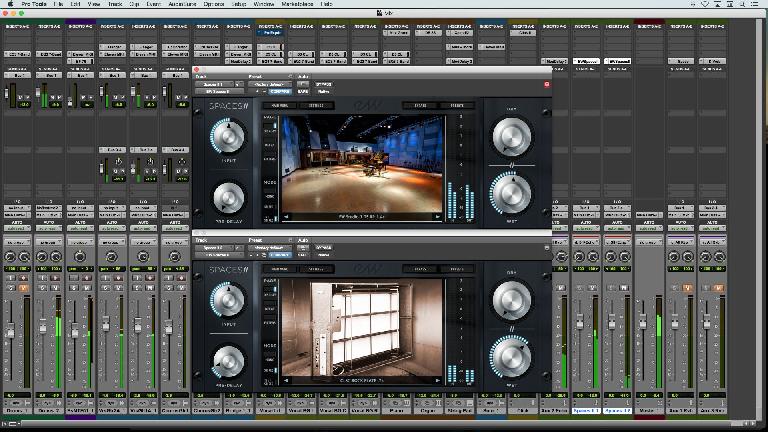Click the WET knob in lower Spaces II plug-in
The image size is (768, 432).
click(x=510, y=358)
